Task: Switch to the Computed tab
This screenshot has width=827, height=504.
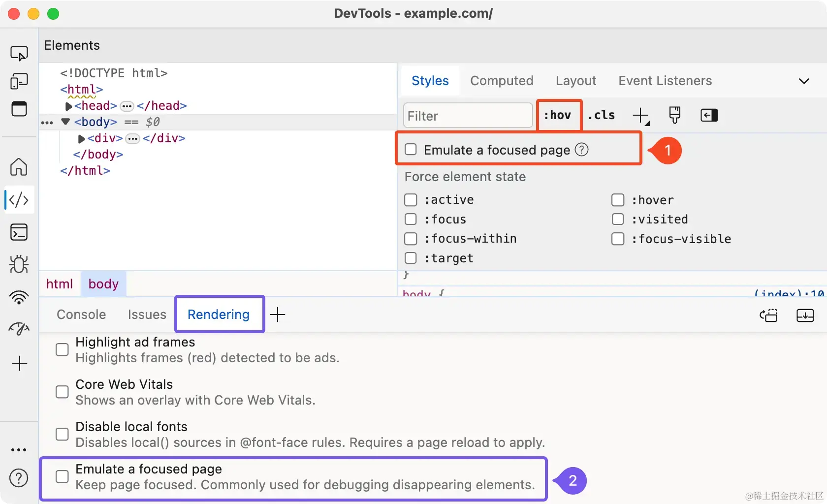Action: point(502,81)
